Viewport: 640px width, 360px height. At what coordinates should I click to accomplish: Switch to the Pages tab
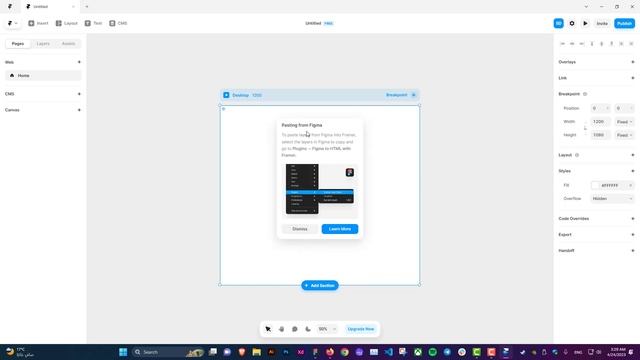click(x=18, y=44)
